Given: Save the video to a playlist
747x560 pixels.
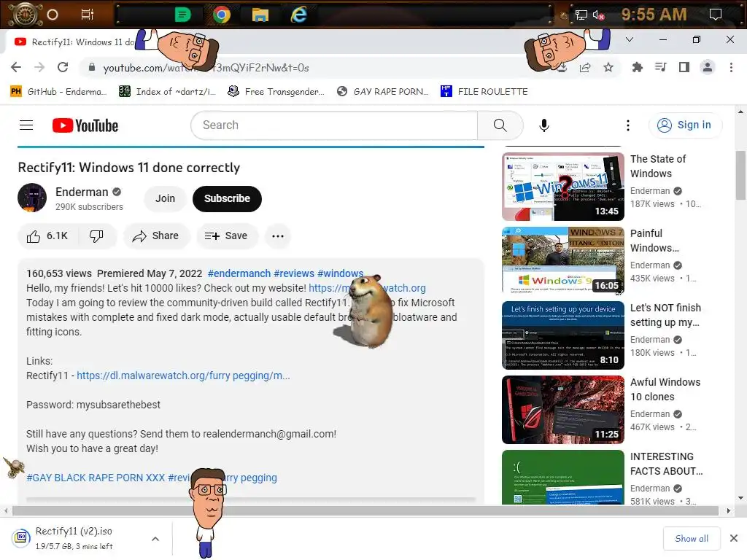Looking at the screenshot, I should pos(226,236).
